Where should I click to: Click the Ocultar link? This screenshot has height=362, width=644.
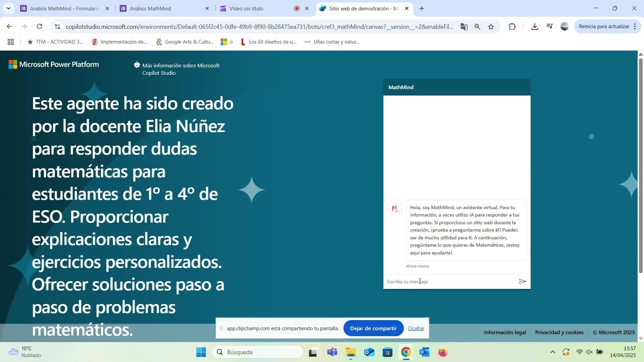[x=416, y=328]
